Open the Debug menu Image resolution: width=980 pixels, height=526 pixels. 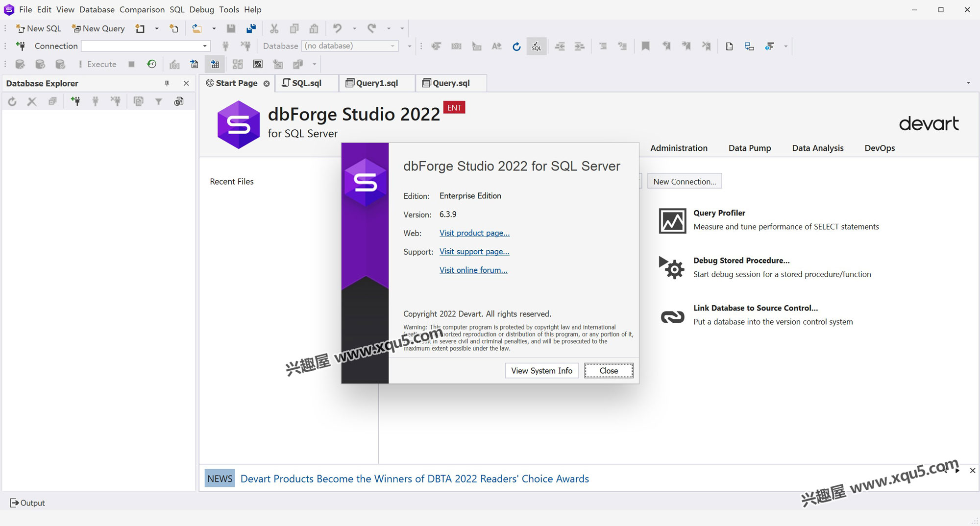[202, 9]
